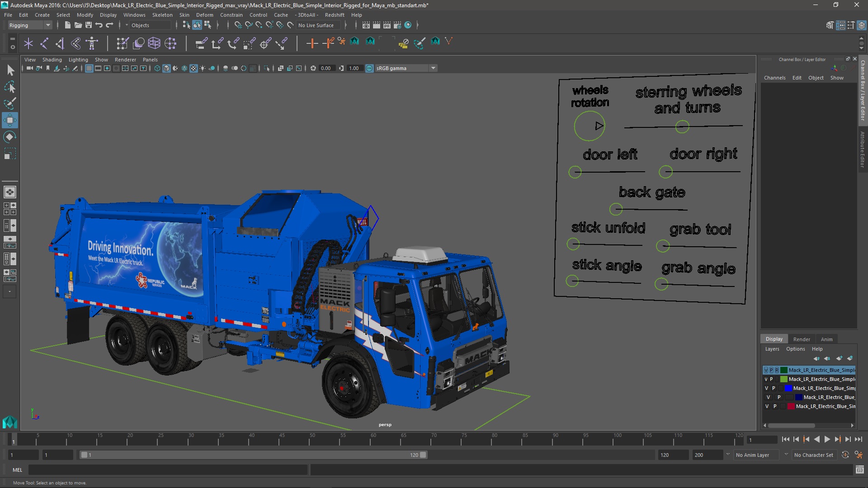Pick the Paint selection tool
This screenshot has height=488, width=868.
tap(10, 103)
